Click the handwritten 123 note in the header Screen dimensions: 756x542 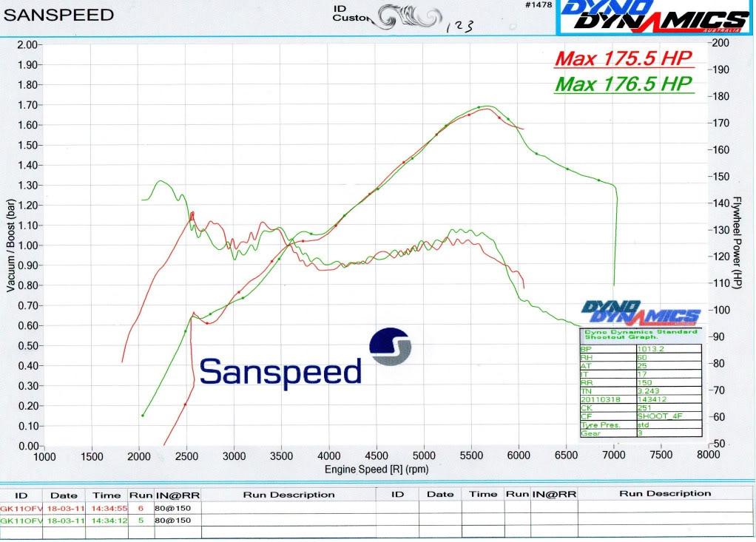[459, 26]
